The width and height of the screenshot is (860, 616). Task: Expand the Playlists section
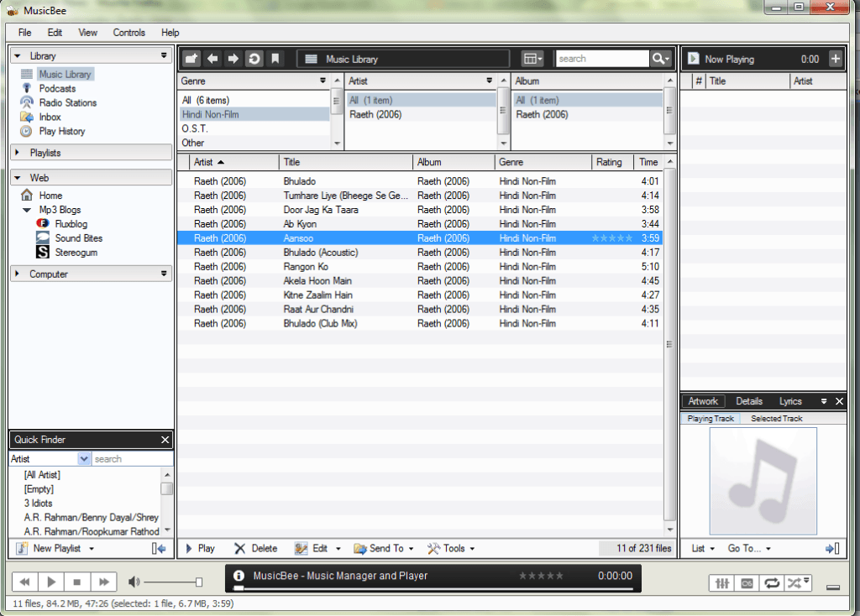click(x=17, y=153)
